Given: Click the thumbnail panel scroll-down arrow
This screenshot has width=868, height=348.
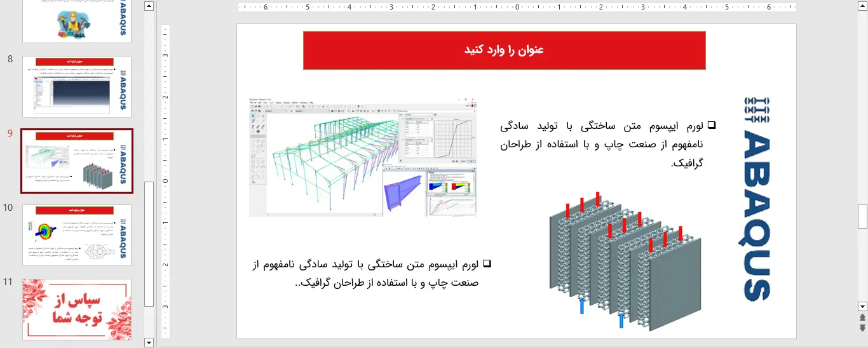Looking at the screenshot, I should click(149, 343).
